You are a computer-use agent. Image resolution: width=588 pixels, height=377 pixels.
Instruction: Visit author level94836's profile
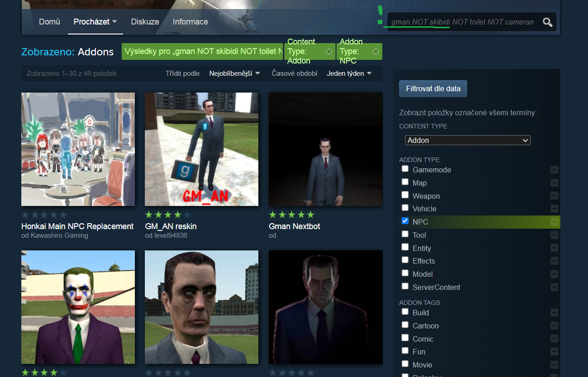click(170, 235)
